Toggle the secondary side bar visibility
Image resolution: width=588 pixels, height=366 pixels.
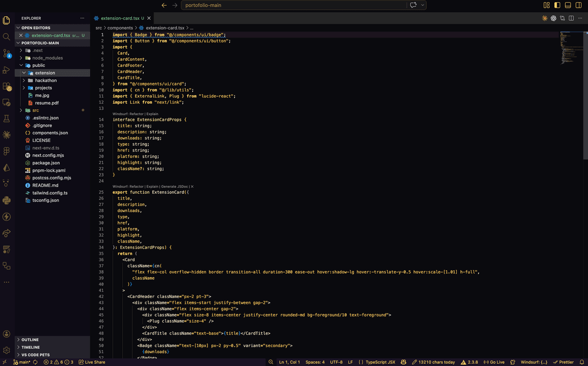(x=578, y=5)
